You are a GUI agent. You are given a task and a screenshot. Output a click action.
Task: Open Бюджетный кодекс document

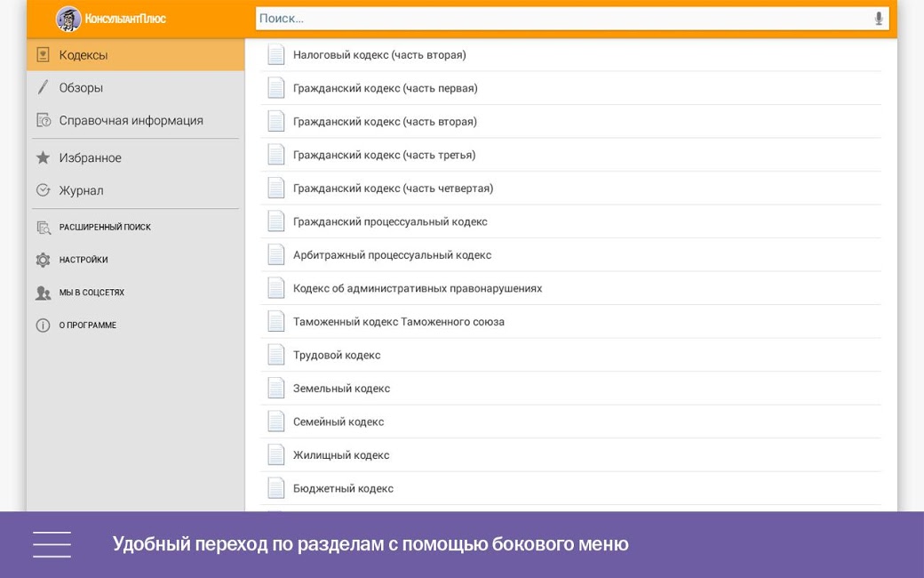pos(343,488)
